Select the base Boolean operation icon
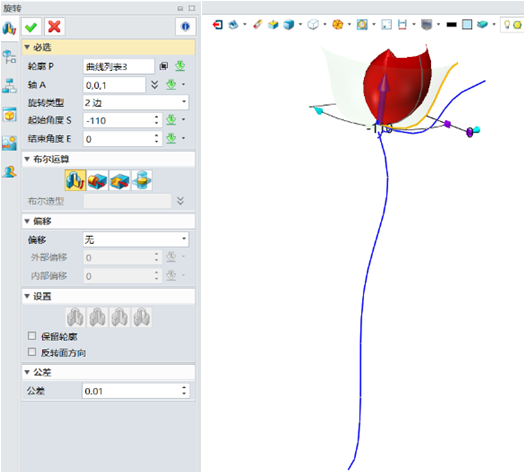526x472 pixels. [75, 180]
